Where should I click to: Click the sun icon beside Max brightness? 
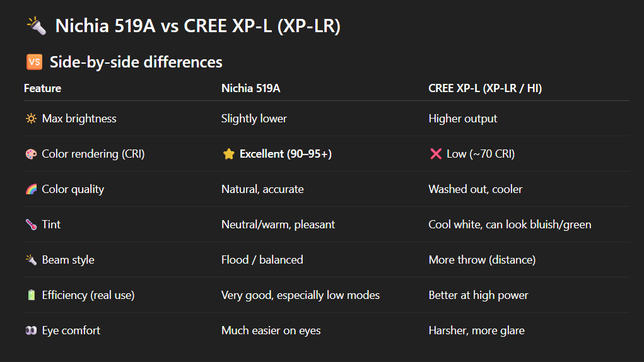tap(31, 119)
